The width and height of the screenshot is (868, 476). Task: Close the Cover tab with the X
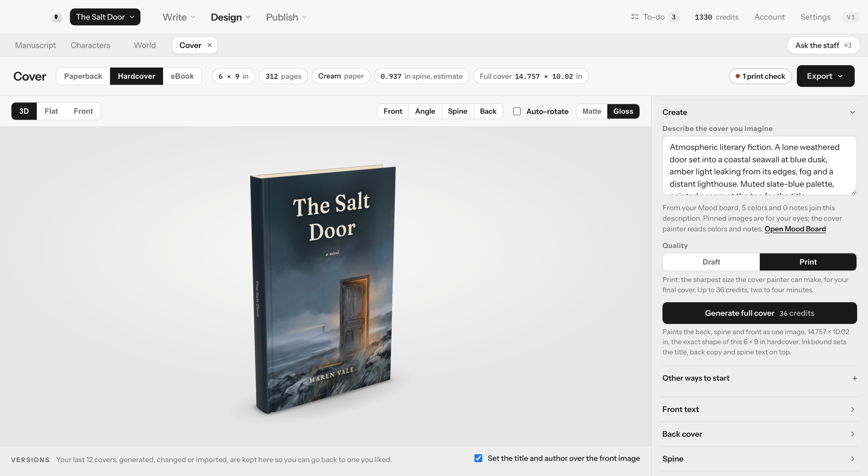209,45
